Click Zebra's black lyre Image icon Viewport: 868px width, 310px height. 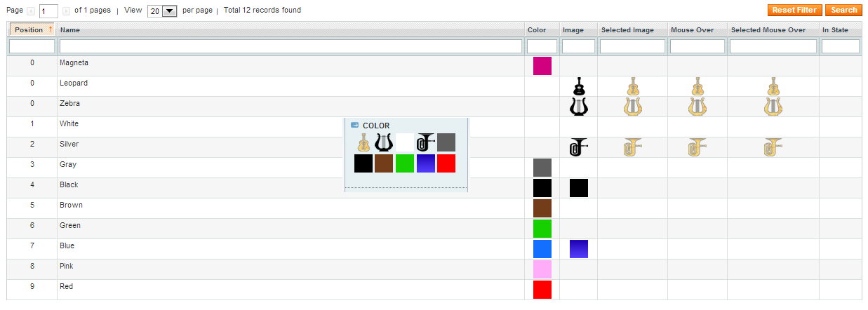(x=578, y=107)
